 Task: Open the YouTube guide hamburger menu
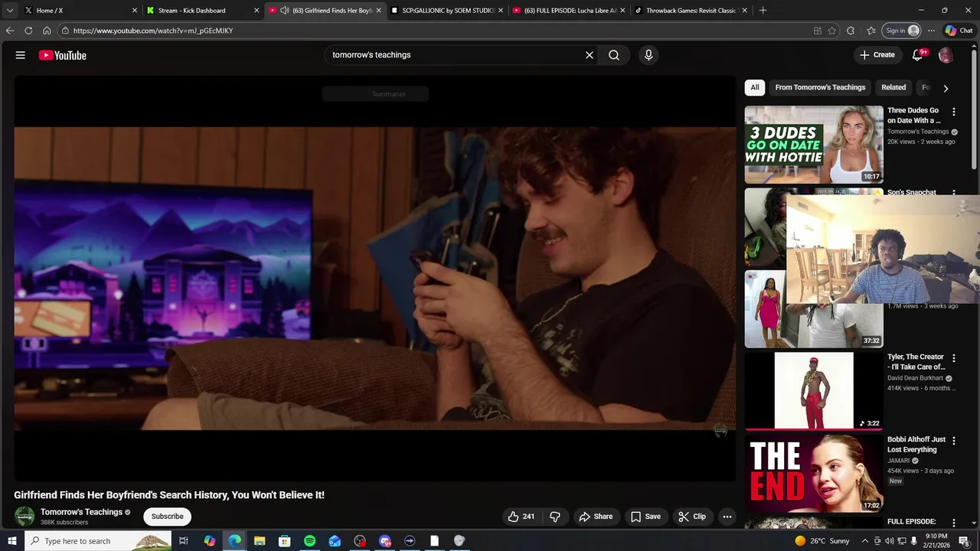pos(21,55)
